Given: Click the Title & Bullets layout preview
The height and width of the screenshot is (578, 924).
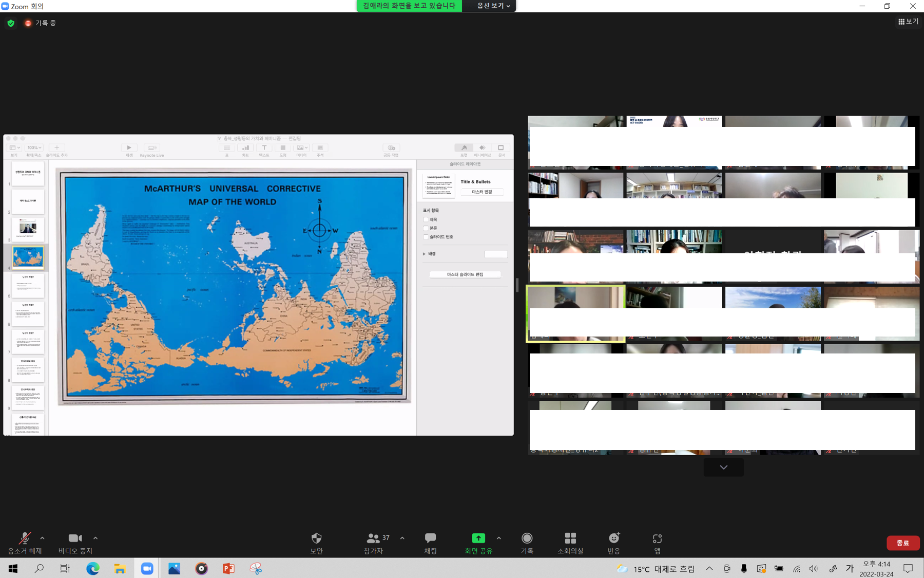Looking at the screenshot, I should click(438, 185).
